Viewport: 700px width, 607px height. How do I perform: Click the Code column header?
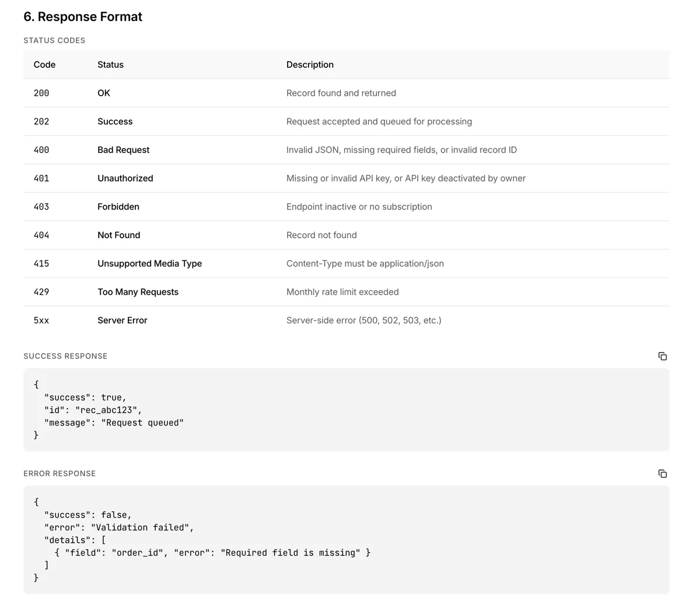coord(44,64)
